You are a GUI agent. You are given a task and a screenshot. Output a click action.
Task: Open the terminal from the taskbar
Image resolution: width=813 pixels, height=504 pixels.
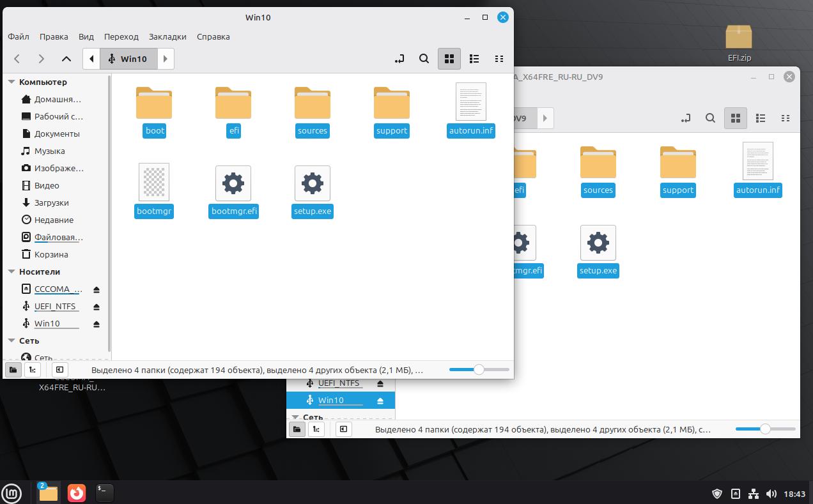point(104,493)
